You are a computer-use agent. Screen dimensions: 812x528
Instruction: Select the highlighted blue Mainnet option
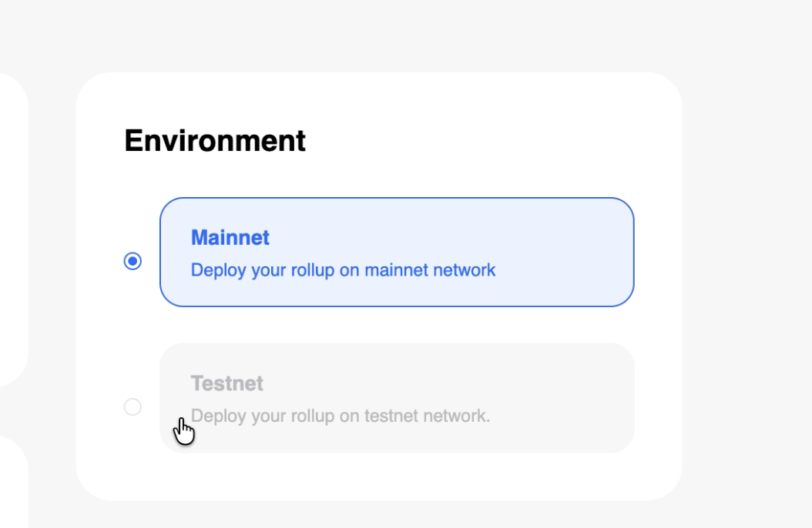(396, 252)
